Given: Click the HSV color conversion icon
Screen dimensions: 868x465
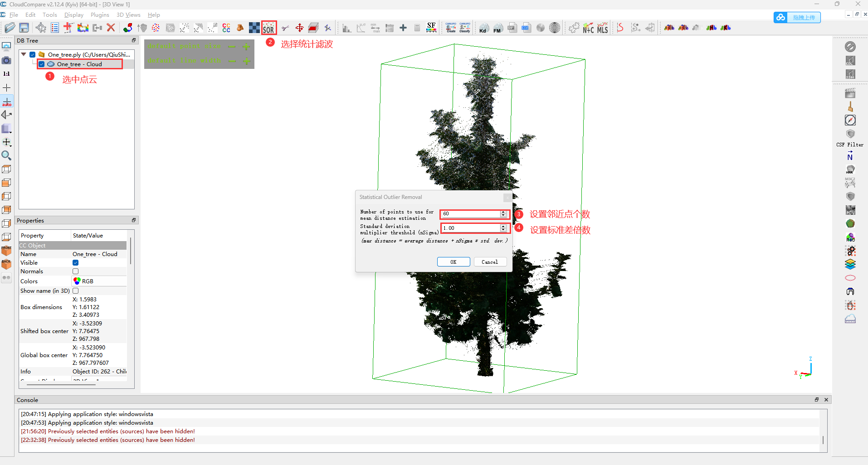Looking at the screenshot, I should click(683, 28).
